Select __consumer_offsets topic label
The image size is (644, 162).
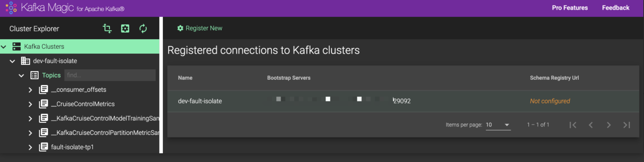79,90
